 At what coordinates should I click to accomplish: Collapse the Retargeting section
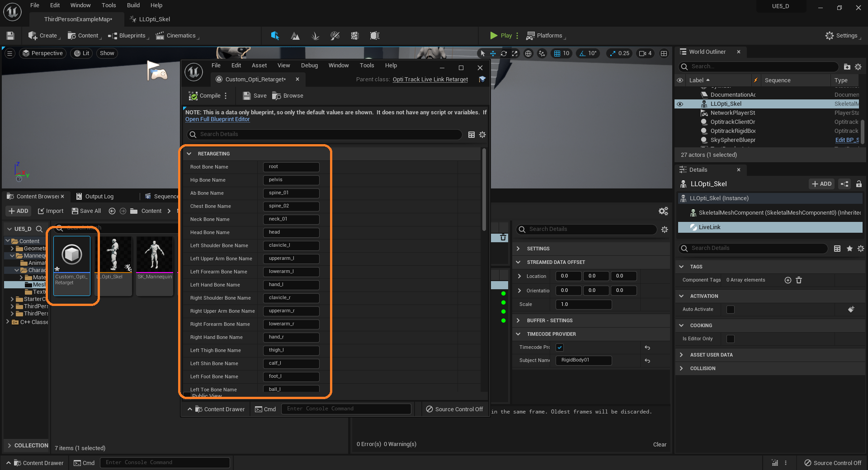[x=189, y=154]
